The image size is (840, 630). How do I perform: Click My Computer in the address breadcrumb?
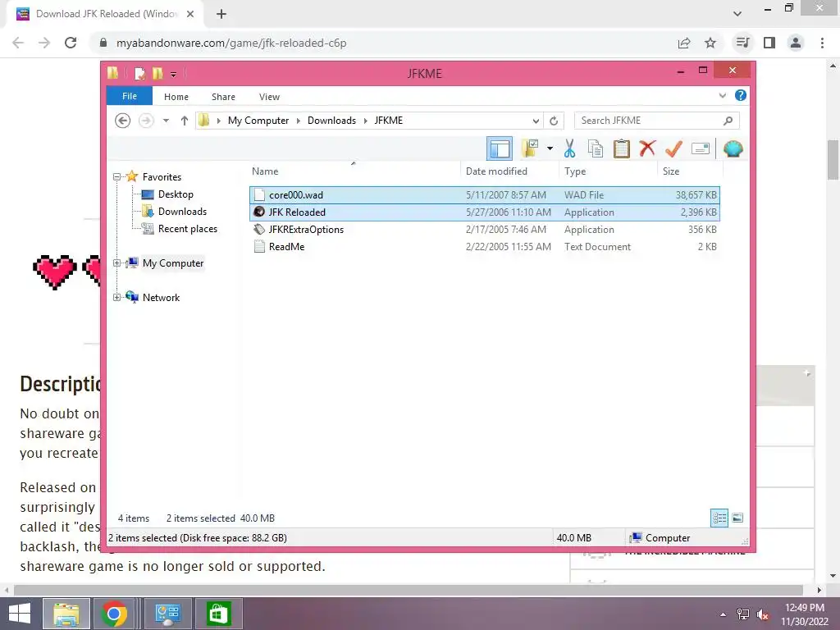point(258,121)
